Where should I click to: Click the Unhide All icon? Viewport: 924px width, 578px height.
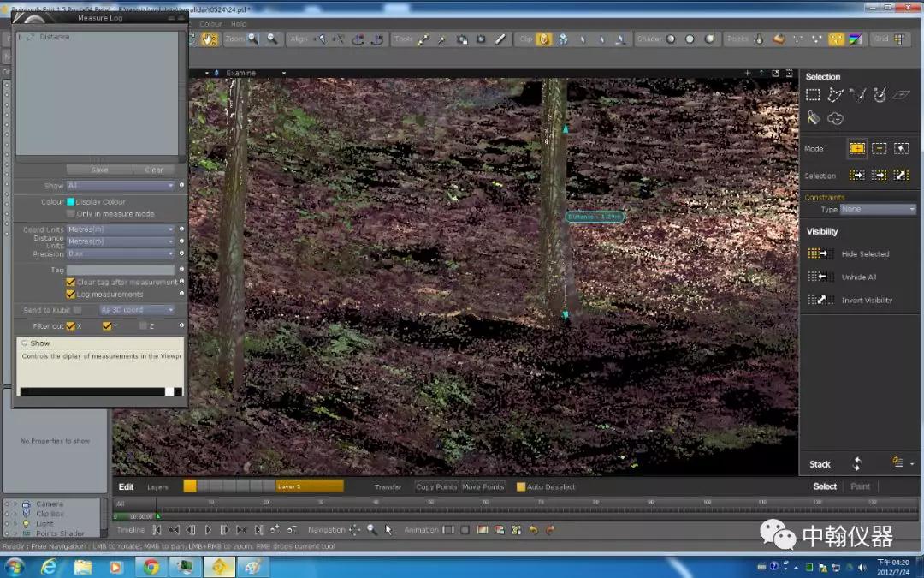pyautogui.click(x=820, y=277)
